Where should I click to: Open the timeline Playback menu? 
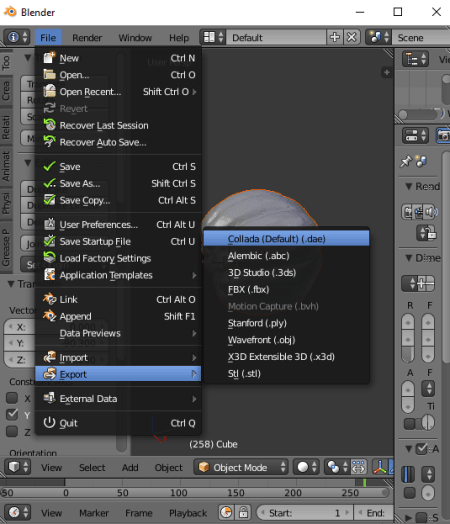click(188, 512)
